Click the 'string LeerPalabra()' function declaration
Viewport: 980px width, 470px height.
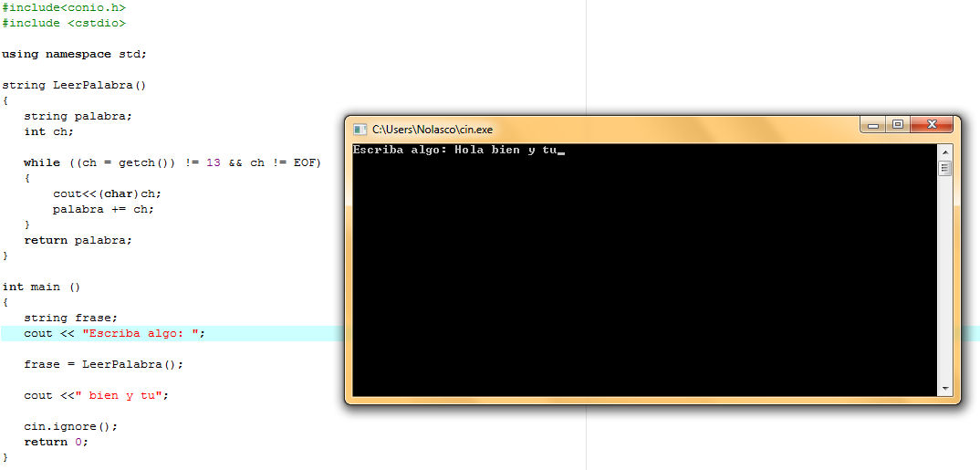pos(74,85)
